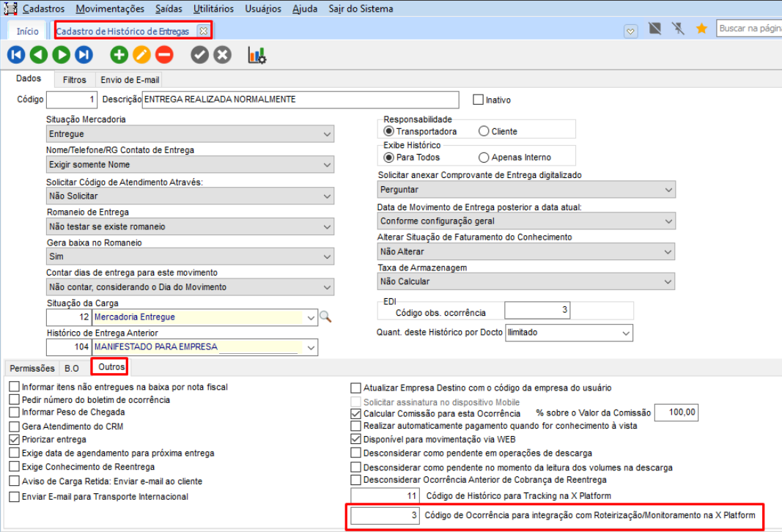Select Para Todos in Exibe Histórico
782x532 pixels.
click(389, 158)
